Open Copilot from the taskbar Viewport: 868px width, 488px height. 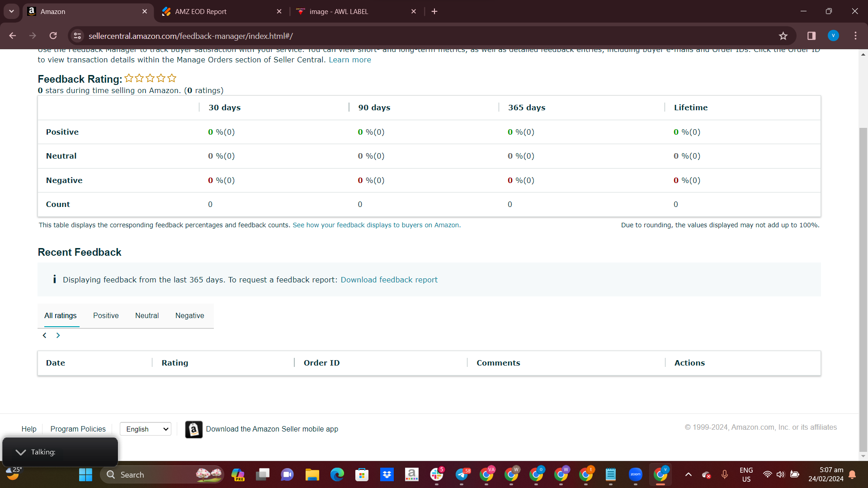click(x=238, y=475)
